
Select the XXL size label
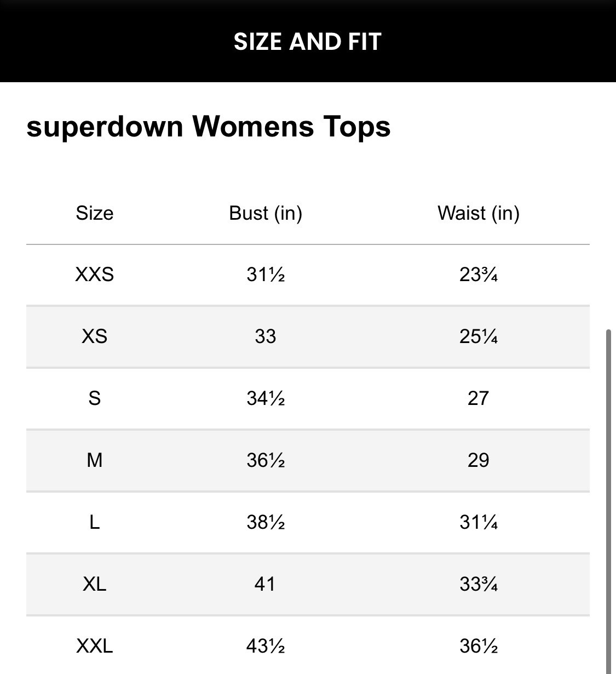95,646
